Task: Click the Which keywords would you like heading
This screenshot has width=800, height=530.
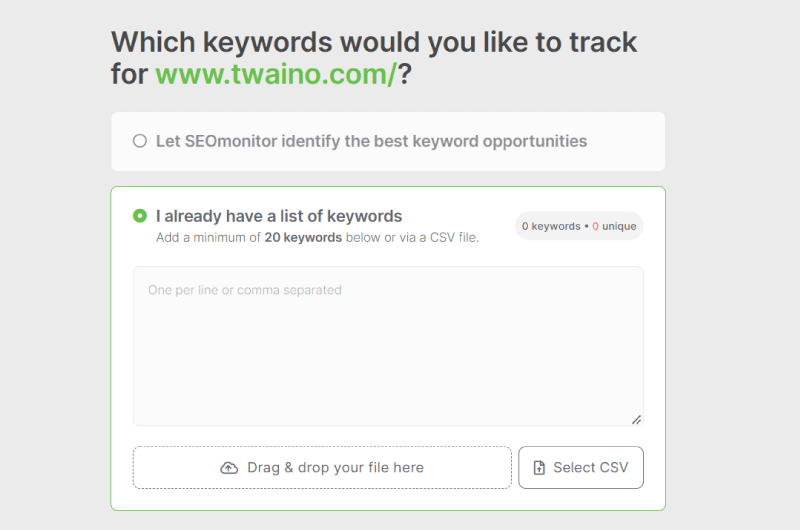Action: point(374,58)
